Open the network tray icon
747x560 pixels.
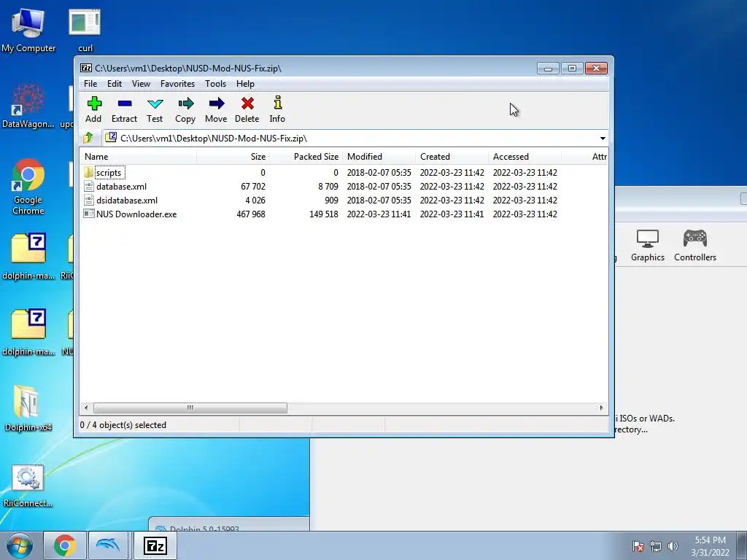[656, 546]
